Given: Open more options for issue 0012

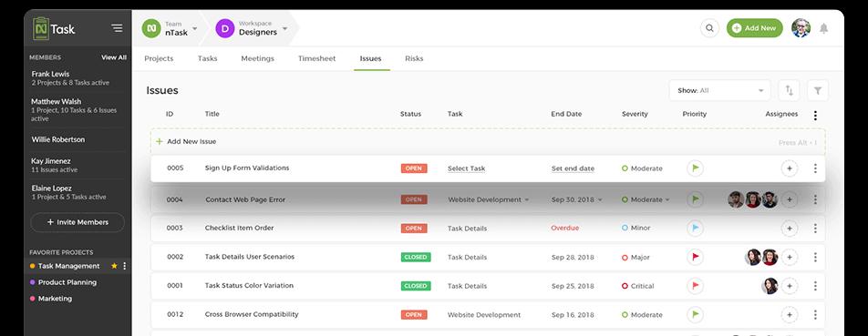Looking at the screenshot, I should [815, 314].
